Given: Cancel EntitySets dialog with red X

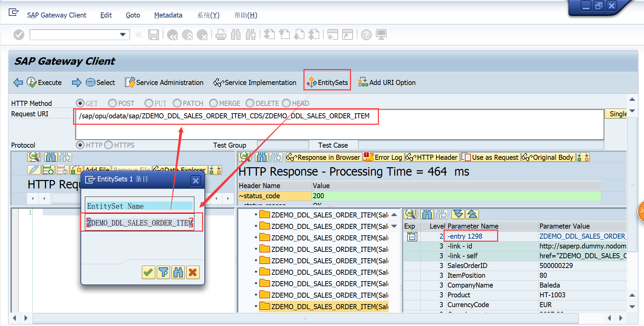Looking at the screenshot, I should pyautogui.click(x=193, y=272).
